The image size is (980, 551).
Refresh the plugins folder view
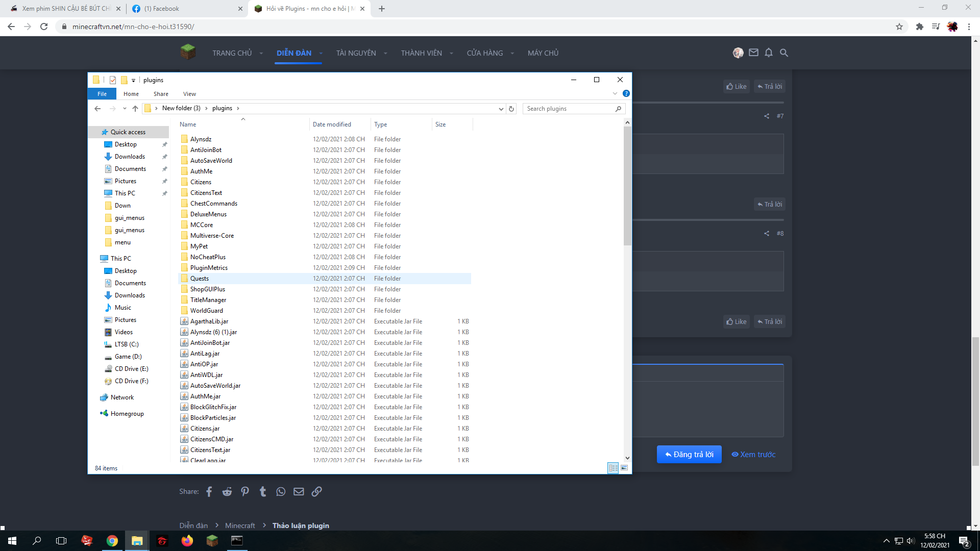pos(511,109)
